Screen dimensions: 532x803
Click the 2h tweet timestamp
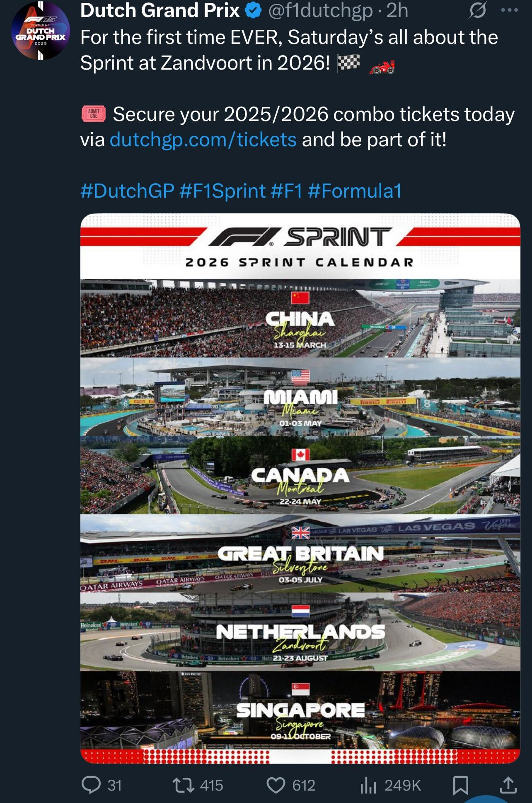tap(397, 11)
